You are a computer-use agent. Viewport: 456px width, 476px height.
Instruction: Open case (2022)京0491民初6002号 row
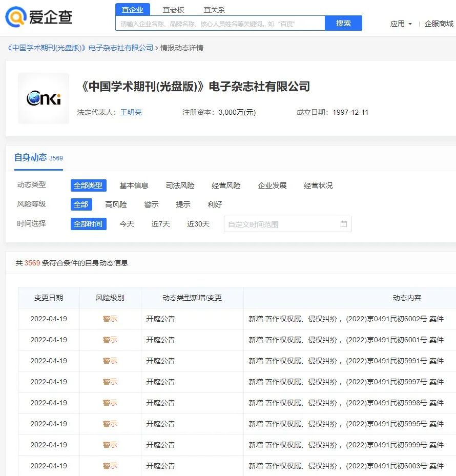click(346, 319)
